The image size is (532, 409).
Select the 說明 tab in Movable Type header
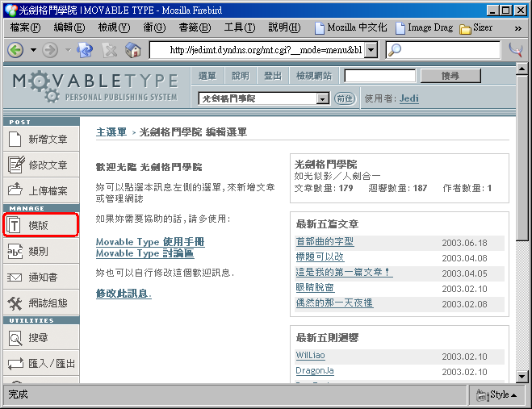click(241, 76)
